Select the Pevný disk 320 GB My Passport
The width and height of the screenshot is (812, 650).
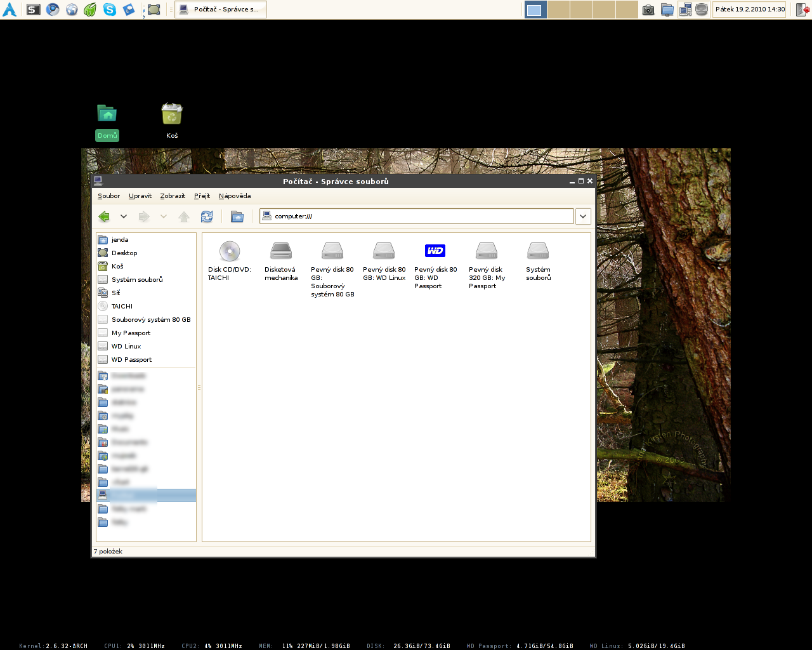[x=487, y=251]
